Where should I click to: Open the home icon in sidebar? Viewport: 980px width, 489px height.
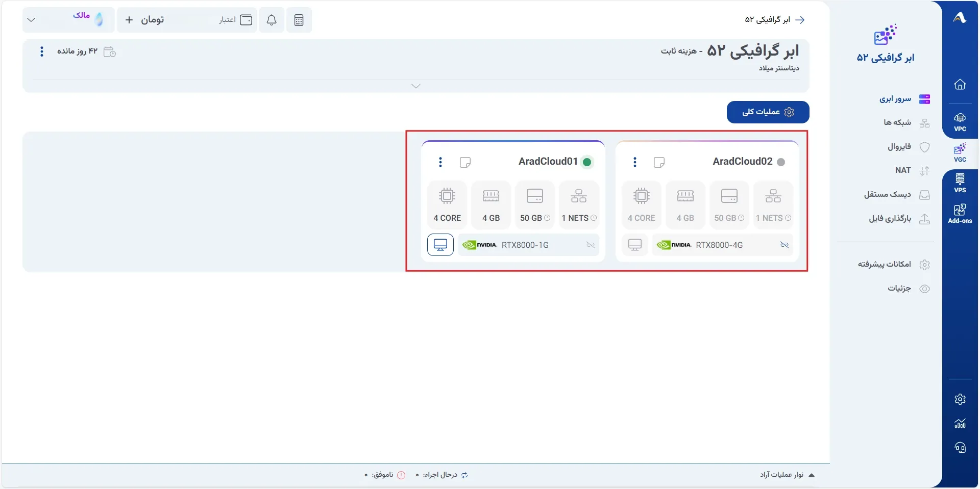960,84
